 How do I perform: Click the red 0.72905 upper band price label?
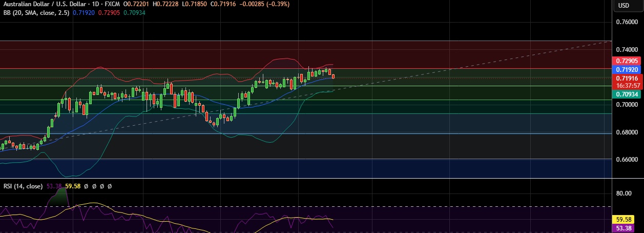[626, 61]
